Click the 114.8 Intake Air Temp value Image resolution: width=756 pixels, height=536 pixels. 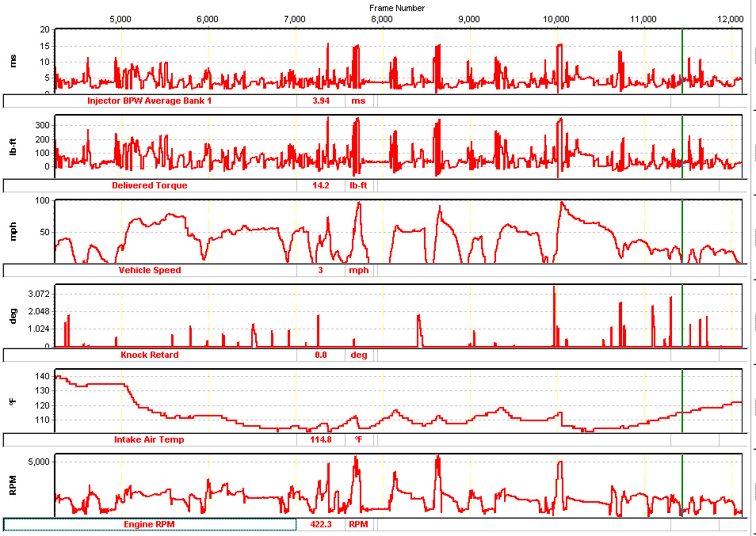pyautogui.click(x=320, y=439)
